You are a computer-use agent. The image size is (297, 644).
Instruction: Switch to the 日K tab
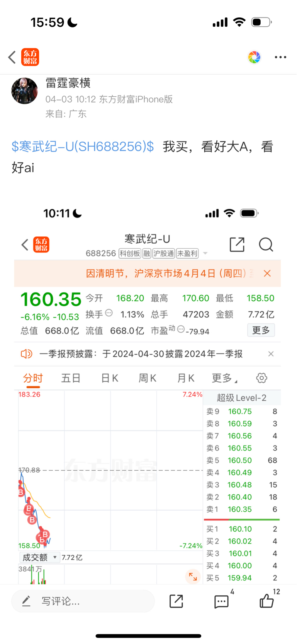tap(110, 378)
